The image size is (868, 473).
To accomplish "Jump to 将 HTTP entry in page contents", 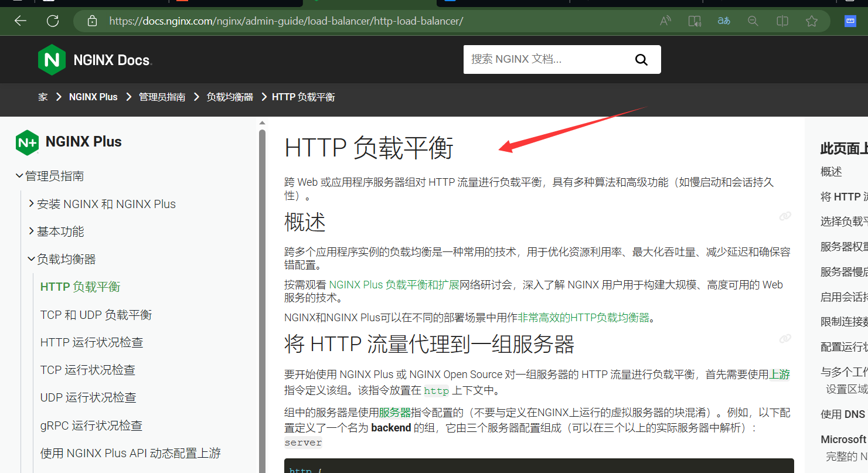I will [844, 197].
